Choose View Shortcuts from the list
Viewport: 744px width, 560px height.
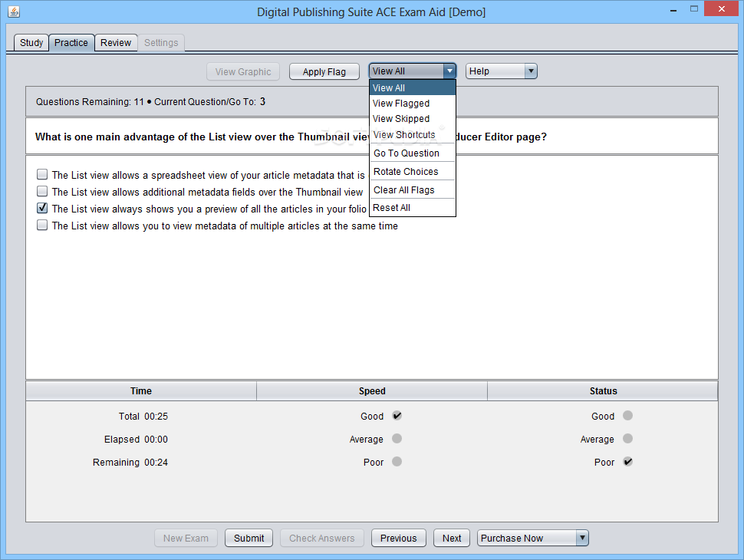point(413,135)
